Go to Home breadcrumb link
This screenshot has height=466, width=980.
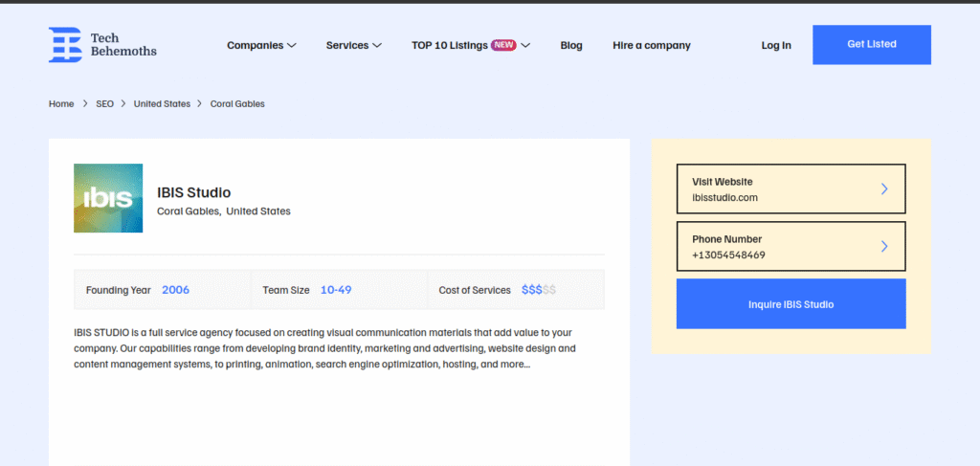point(61,103)
